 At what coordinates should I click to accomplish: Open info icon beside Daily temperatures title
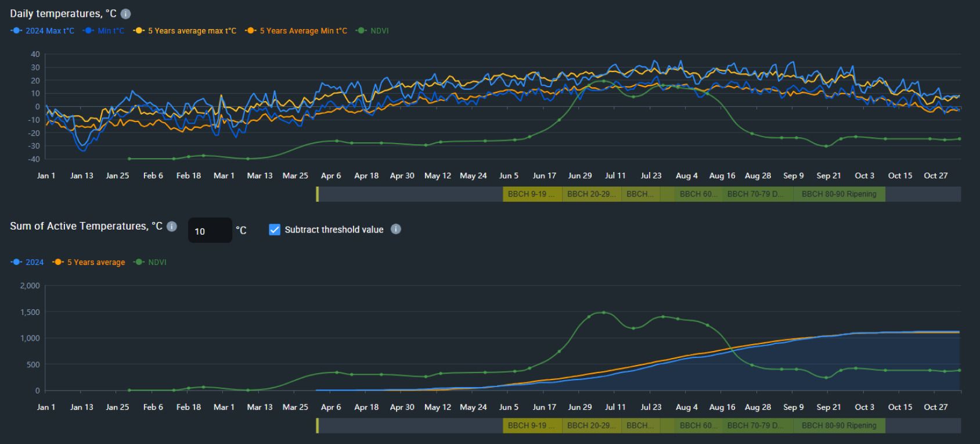pyautogui.click(x=125, y=14)
